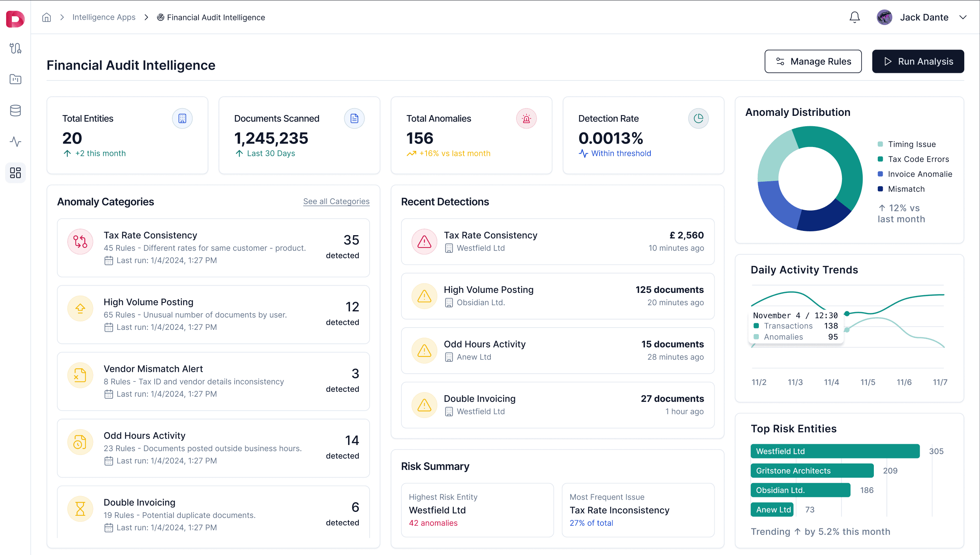Toggle the Tax Code Errors legend swatch
Viewport: 980px width, 555px height.
point(880,159)
